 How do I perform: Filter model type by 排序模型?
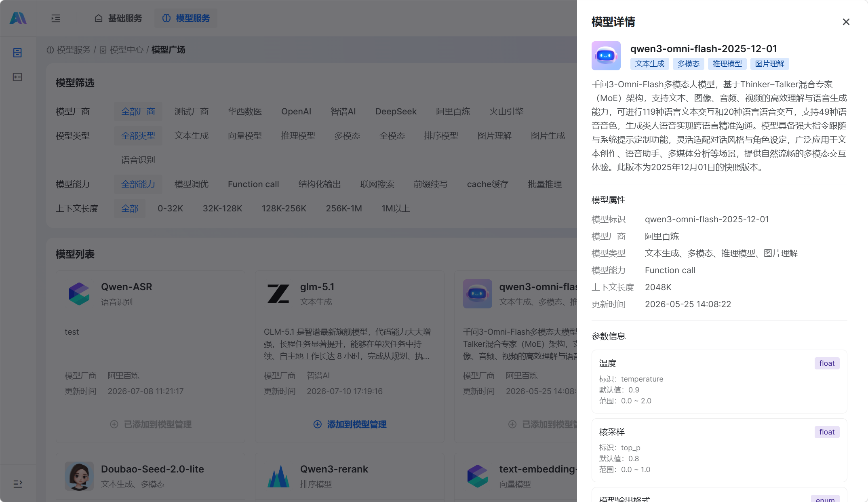(441, 136)
